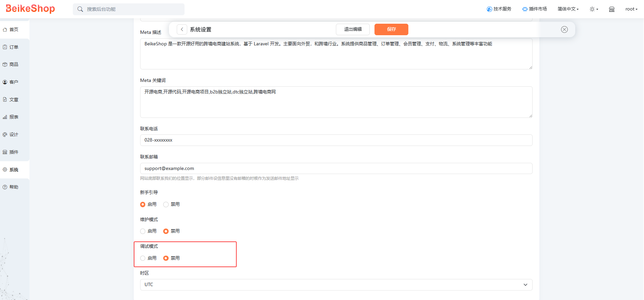This screenshot has width=644, height=300.
Task: Click the back arrow beside 系统设置
Action: tap(182, 29)
